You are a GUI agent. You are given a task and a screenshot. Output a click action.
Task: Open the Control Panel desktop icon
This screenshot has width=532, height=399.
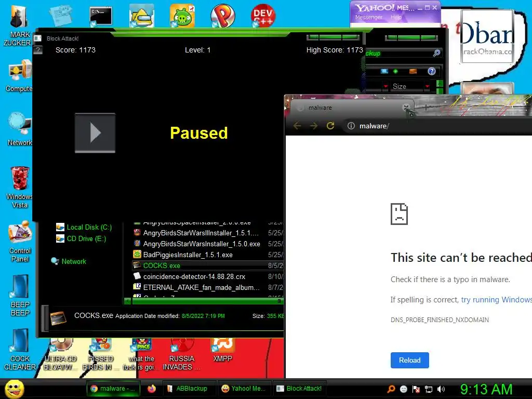click(x=20, y=242)
